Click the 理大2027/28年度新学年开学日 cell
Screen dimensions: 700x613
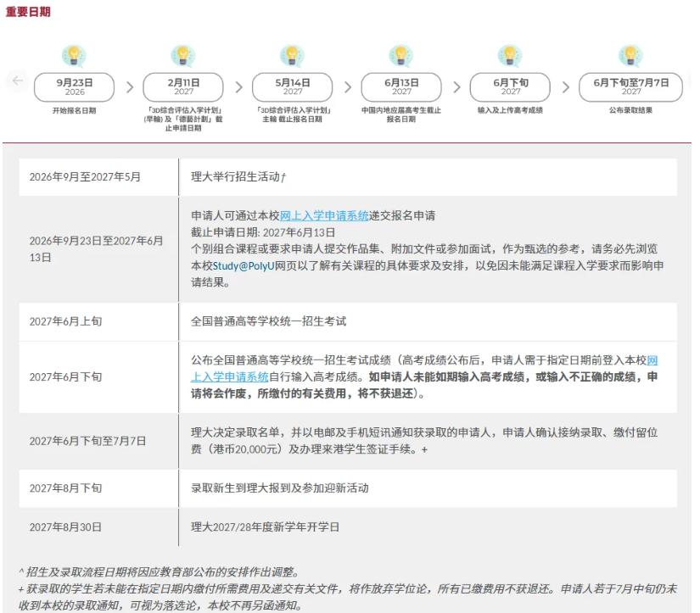point(428,527)
